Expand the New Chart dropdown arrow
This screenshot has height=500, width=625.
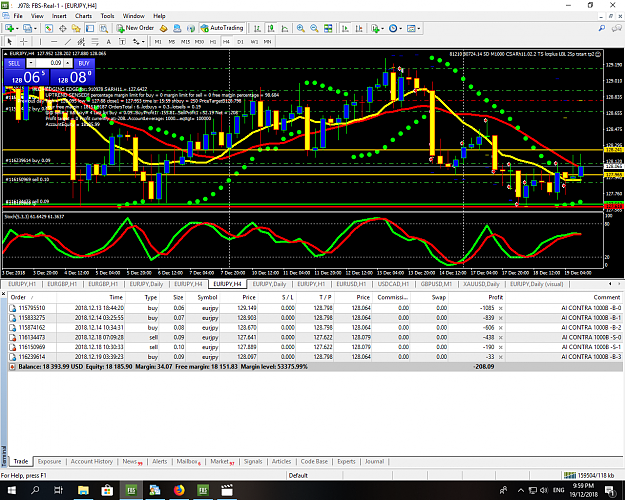coord(17,28)
